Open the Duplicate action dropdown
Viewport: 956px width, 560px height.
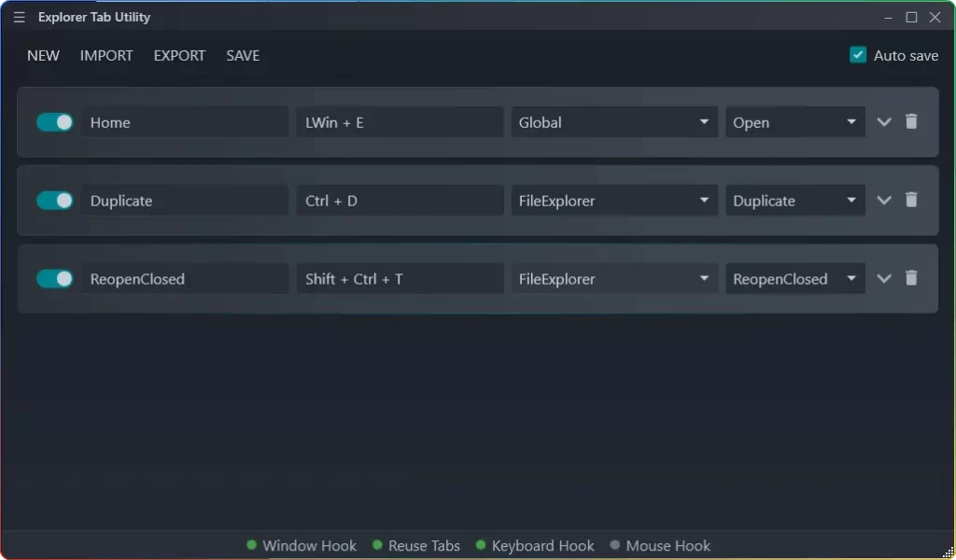[795, 201]
